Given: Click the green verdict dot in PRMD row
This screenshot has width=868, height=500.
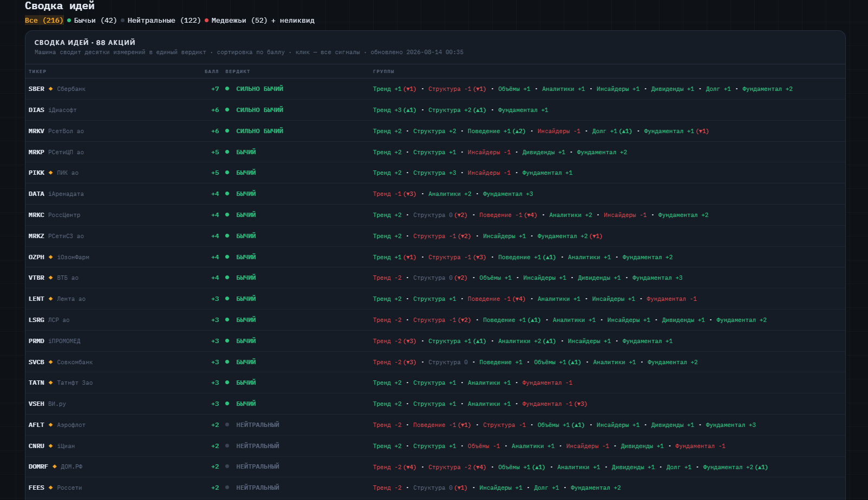Looking at the screenshot, I should tap(227, 341).
